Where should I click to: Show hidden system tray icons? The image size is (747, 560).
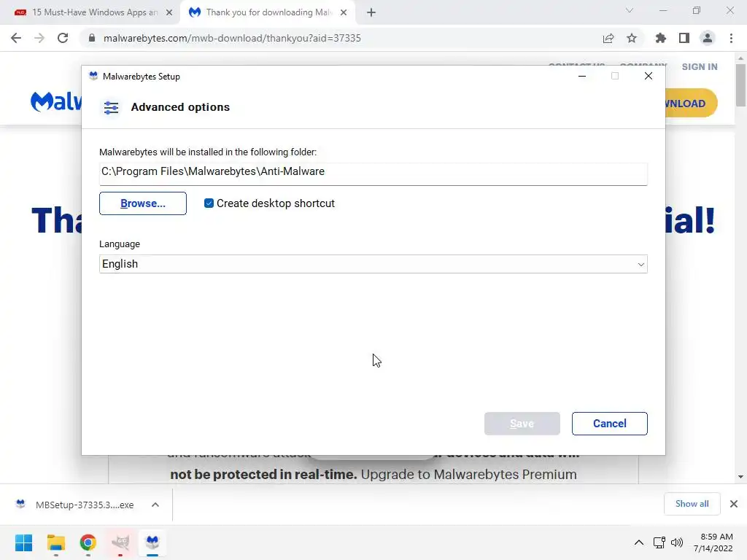[x=639, y=542]
